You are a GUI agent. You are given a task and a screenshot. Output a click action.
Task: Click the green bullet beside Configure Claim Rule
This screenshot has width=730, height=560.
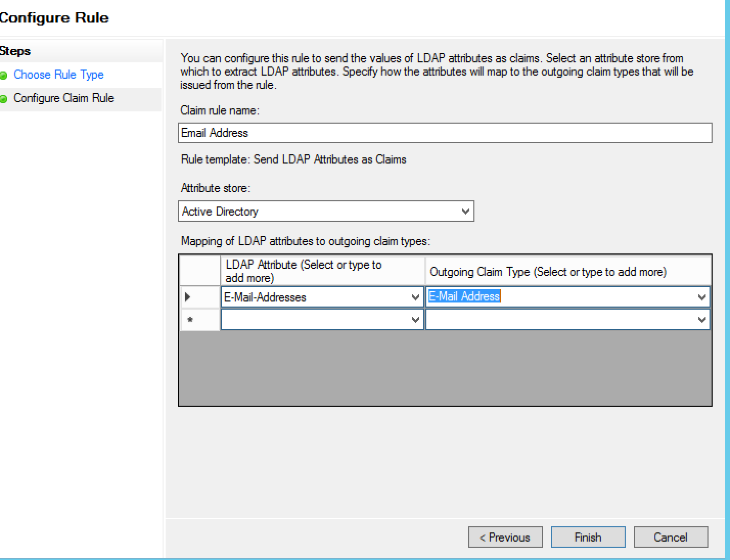(4, 99)
